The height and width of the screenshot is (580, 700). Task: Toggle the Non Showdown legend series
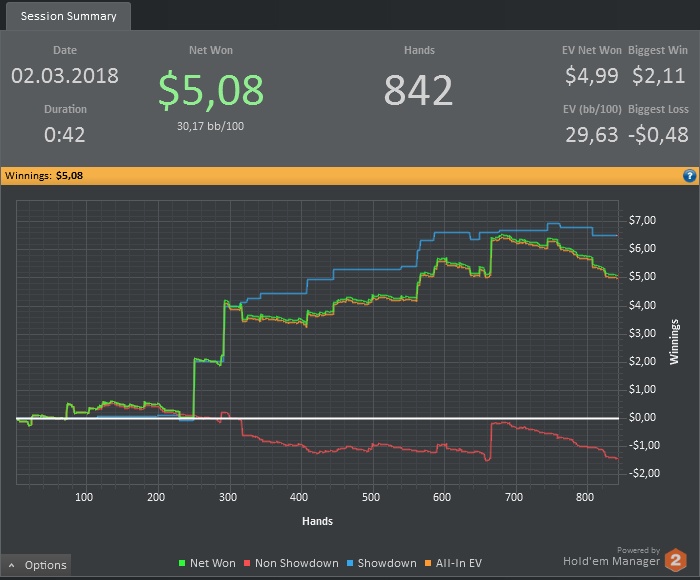[x=291, y=563]
